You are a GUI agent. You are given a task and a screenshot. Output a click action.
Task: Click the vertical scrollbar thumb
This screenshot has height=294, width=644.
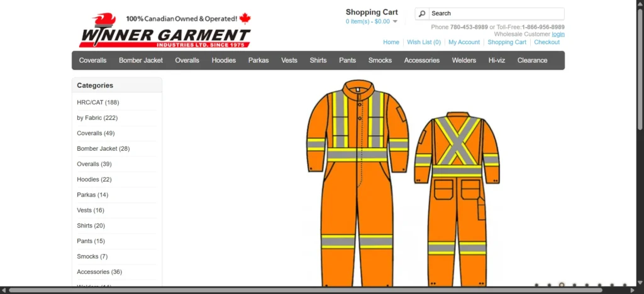pyautogui.click(x=640, y=70)
